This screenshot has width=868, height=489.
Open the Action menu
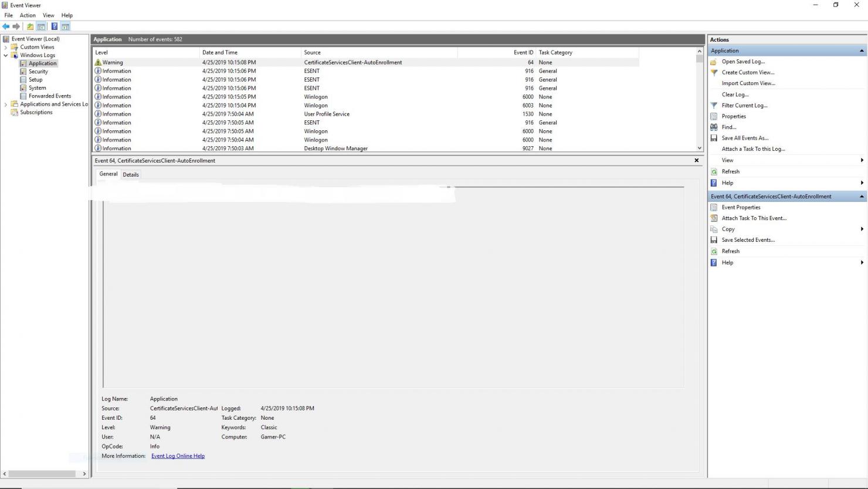[28, 15]
